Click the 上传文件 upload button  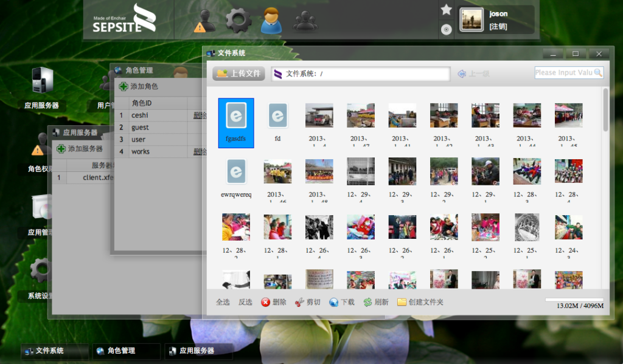tap(238, 74)
